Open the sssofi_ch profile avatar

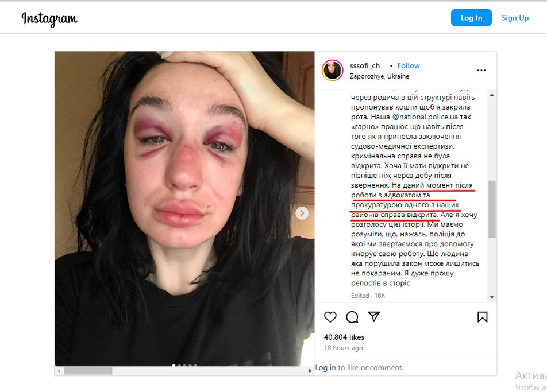333,70
